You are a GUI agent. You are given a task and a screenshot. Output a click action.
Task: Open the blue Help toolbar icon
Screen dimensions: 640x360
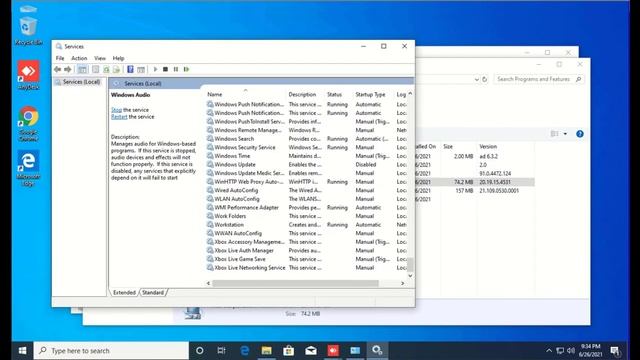(130, 69)
